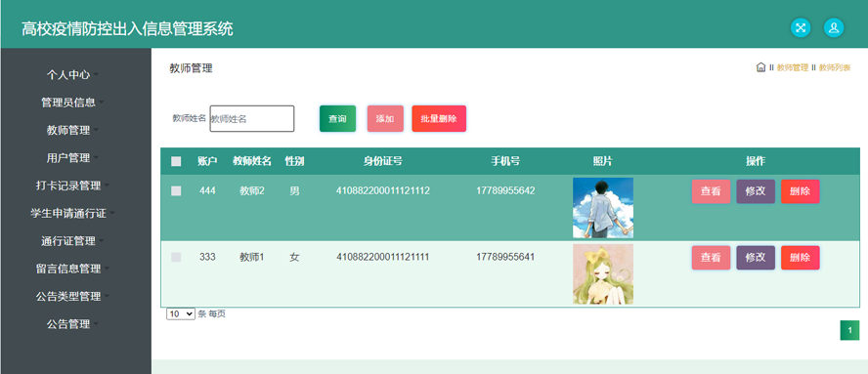Image resolution: width=868 pixels, height=374 pixels.
Task: Expand the 打卡记录管理 sidebar menu
Action: (x=72, y=186)
